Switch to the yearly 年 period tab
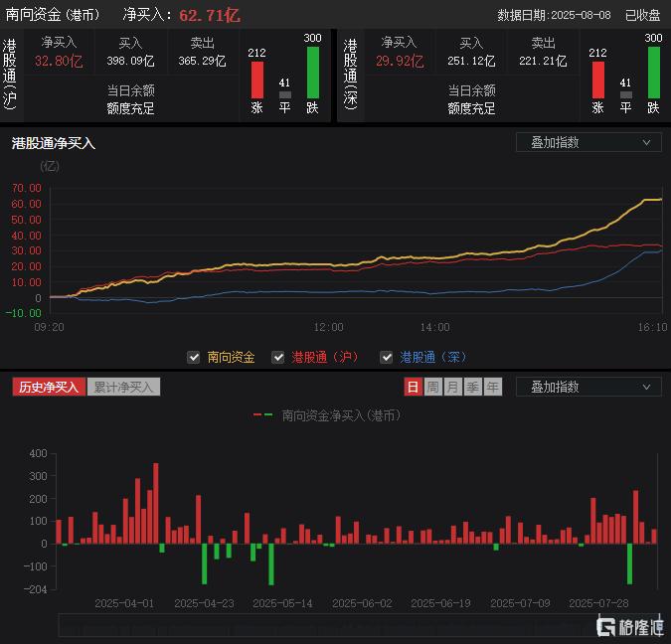671x644 pixels. click(x=493, y=387)
